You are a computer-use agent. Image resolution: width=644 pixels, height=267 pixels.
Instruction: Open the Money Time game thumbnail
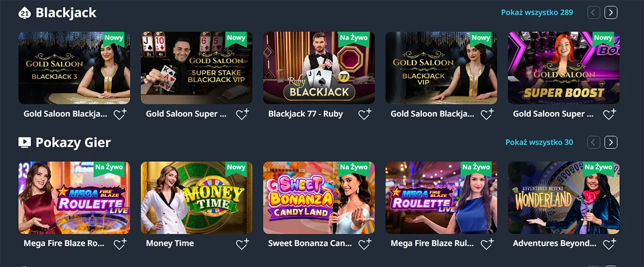coord(196,197)
